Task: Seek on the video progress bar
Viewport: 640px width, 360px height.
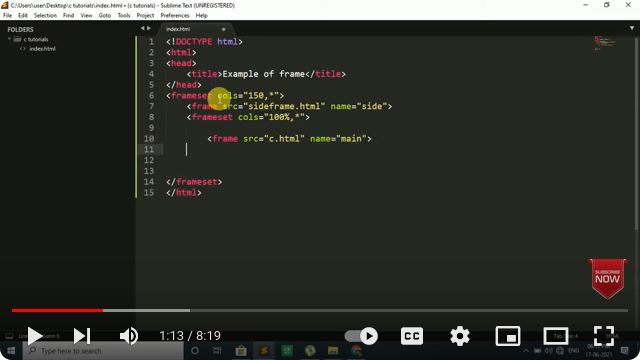Action: [320, 311]
